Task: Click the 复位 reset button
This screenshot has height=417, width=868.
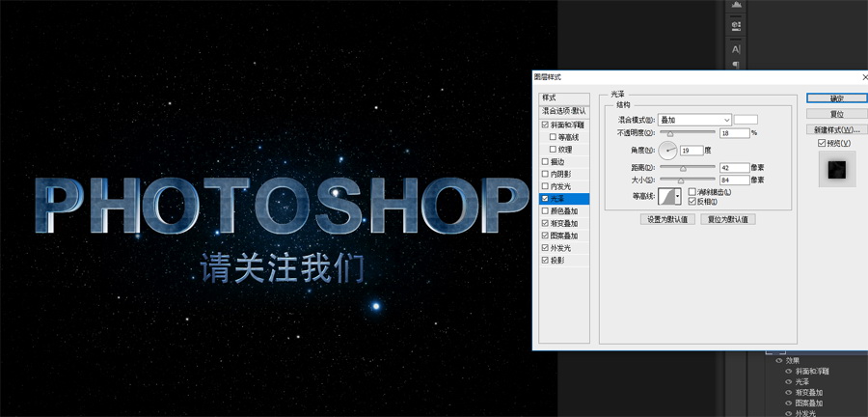Action: click(836, 114)
